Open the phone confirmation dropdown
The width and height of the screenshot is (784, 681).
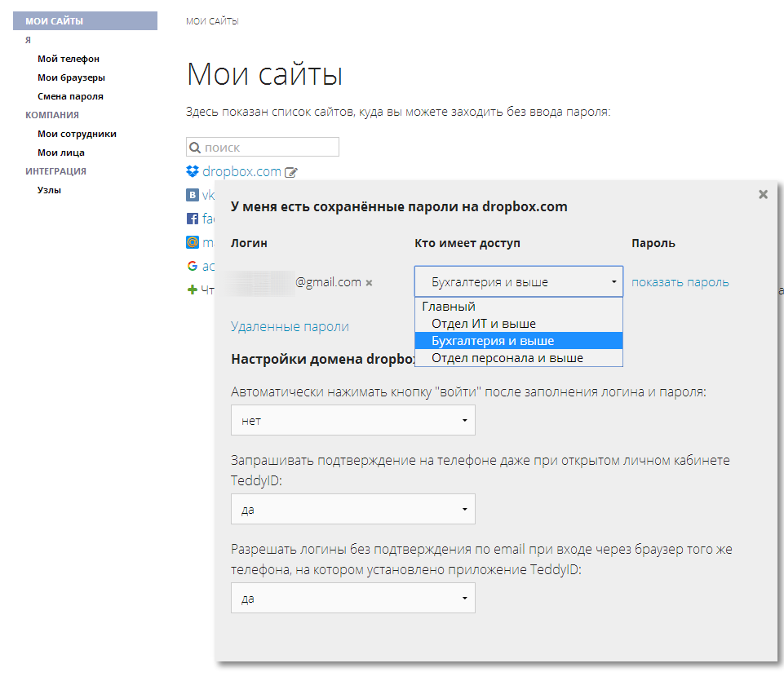352,510
